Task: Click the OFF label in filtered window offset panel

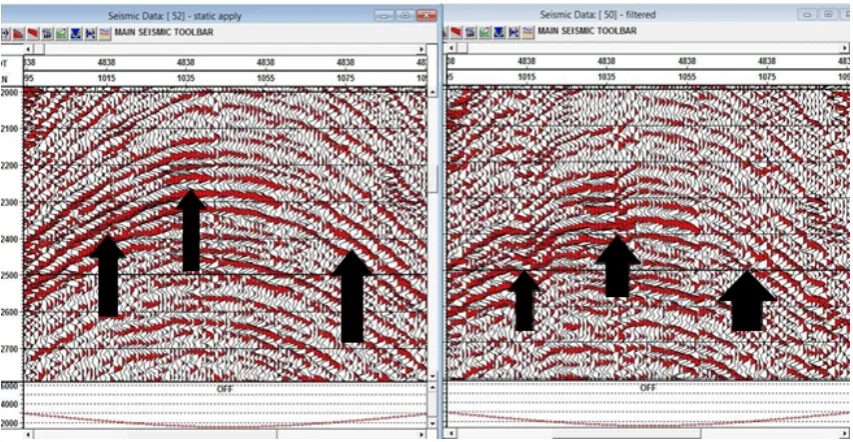Action: [648, 388]
